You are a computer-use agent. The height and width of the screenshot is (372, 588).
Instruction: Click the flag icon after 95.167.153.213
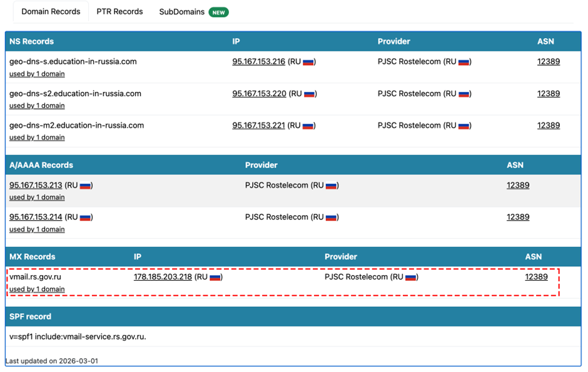pos(86,186)
